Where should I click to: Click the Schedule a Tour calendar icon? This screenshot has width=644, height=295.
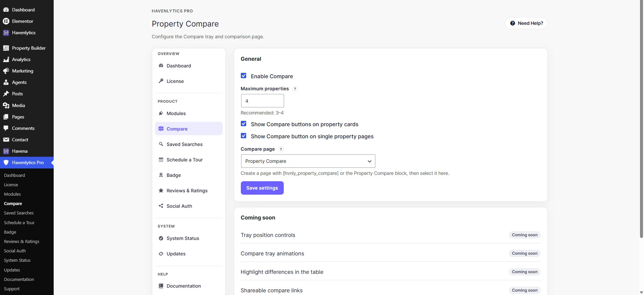tap(161, 159)
